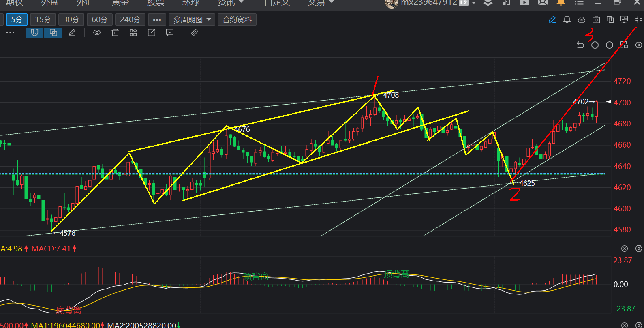
Task: Toggle the overlapping squares drawing option
Action: (x=53, y=32)
